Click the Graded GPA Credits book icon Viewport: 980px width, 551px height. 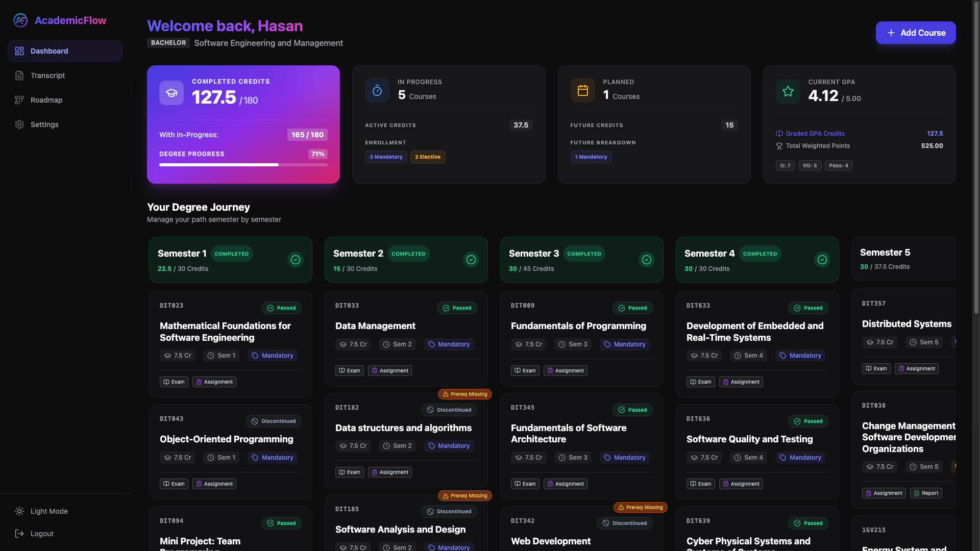coord(779,134)
